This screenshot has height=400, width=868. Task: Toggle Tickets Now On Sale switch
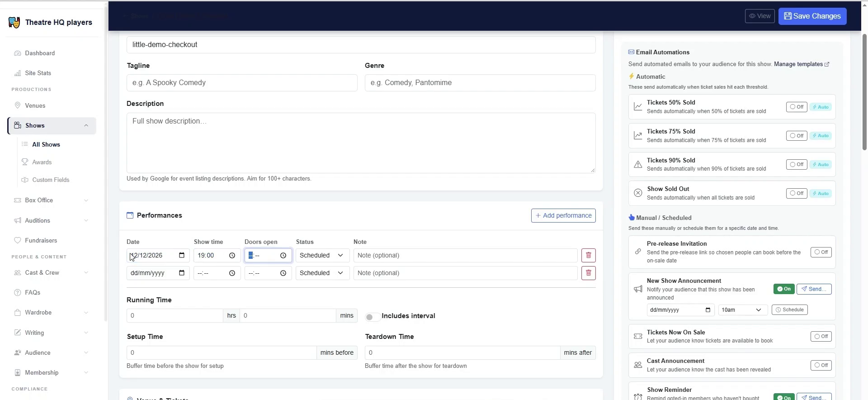pyautogui.click(x=821, y=336)
